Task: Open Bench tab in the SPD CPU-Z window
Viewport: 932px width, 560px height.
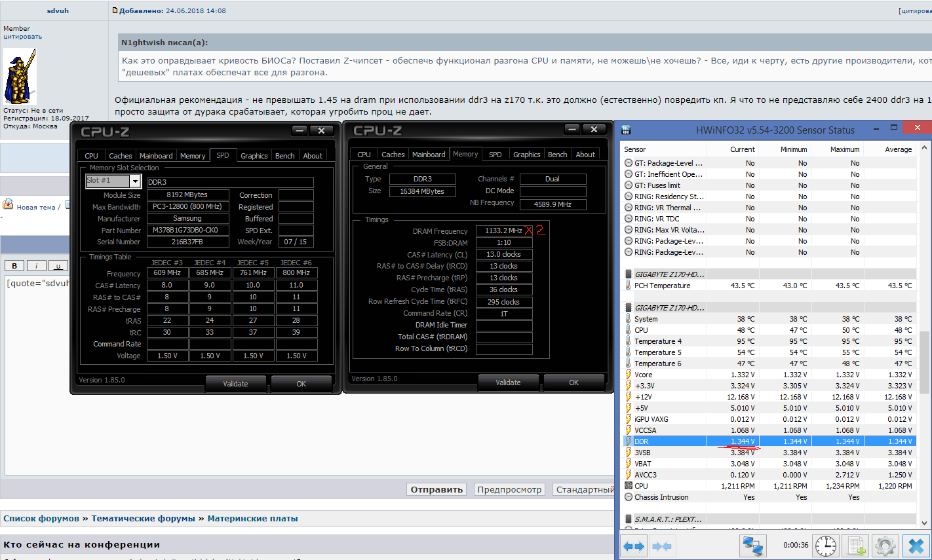Action: [x=284, y=156]
